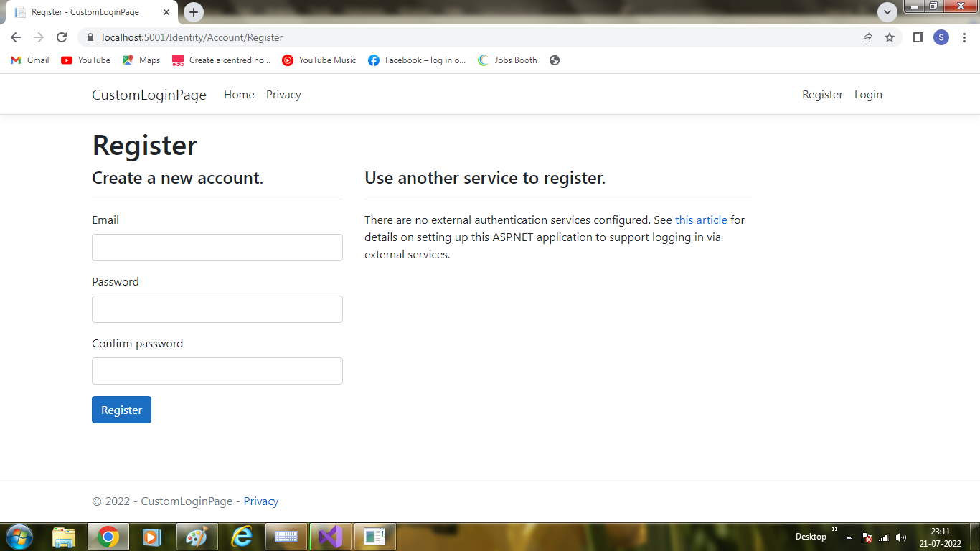The width and height of the screenshot is (980, 551).
Task: Go to the Login page
Action: [868, 94]
